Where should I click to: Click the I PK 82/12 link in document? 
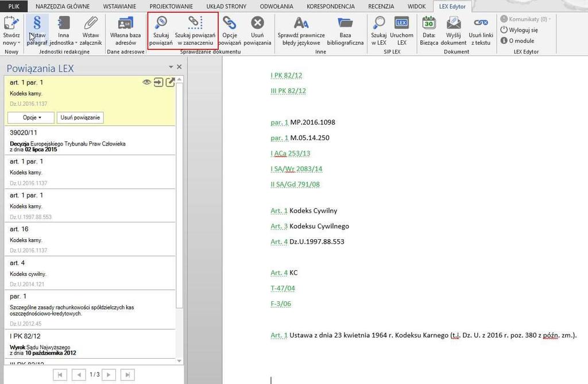(286, 75)
